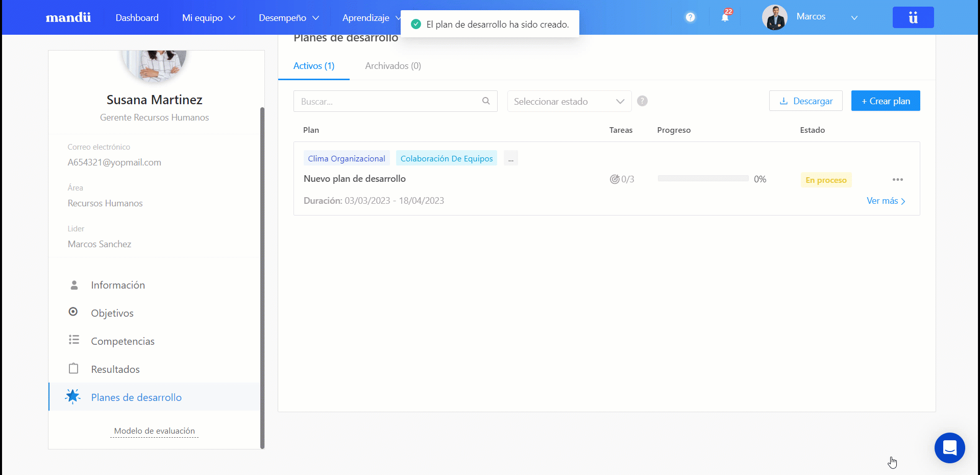
Task: Click the success checkmark icon in notification
Action: [x=416, y=24]
